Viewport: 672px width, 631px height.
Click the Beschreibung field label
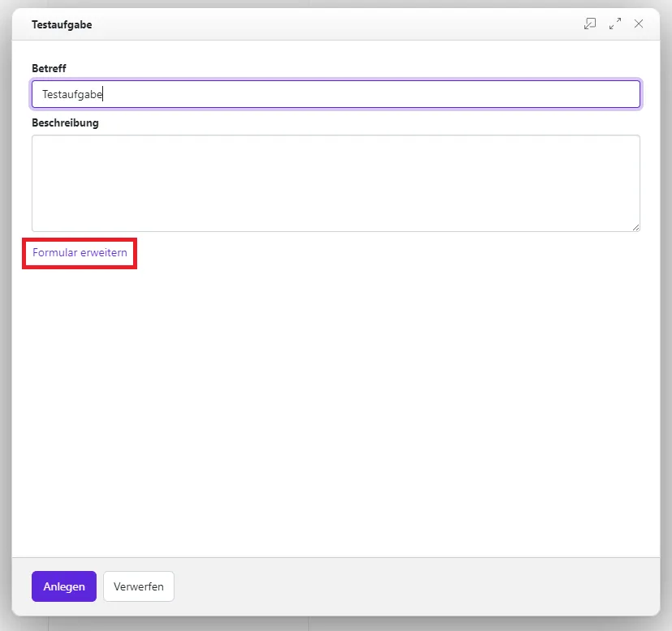(65, 123)
